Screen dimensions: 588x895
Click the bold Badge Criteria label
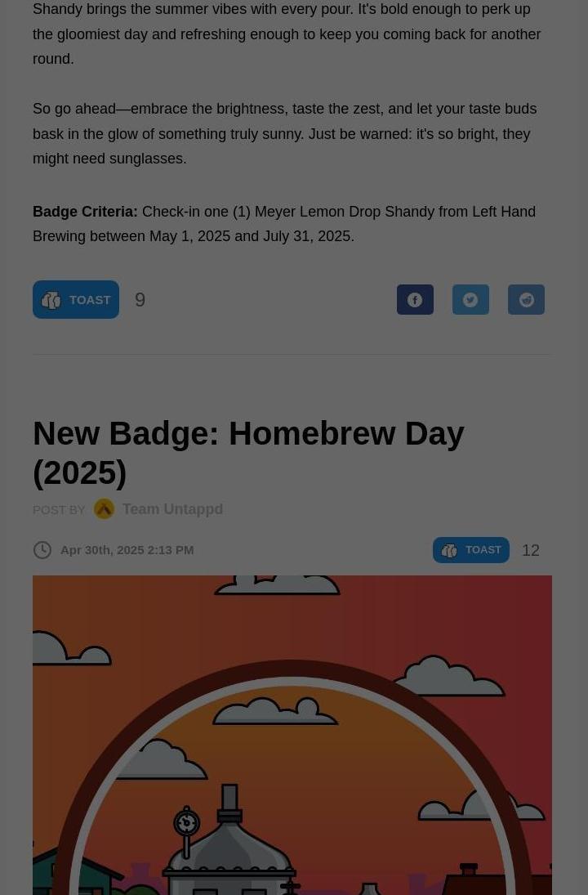(x=85, y=212)
